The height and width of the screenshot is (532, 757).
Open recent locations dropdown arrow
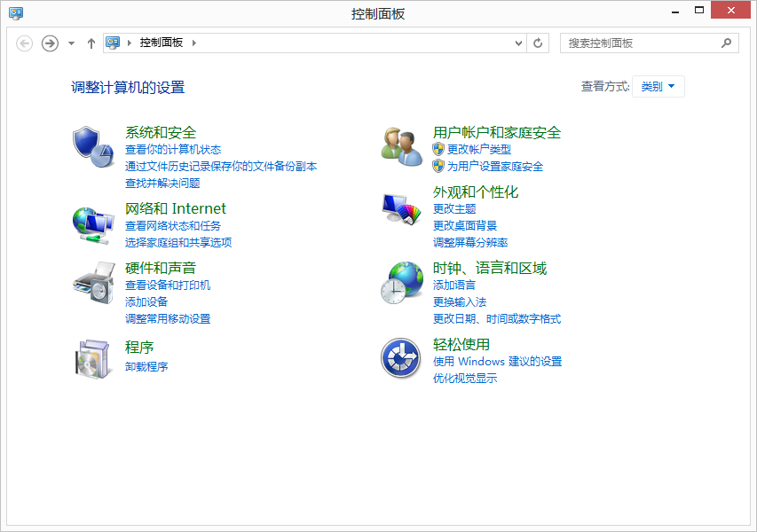(x=72, y=43)
